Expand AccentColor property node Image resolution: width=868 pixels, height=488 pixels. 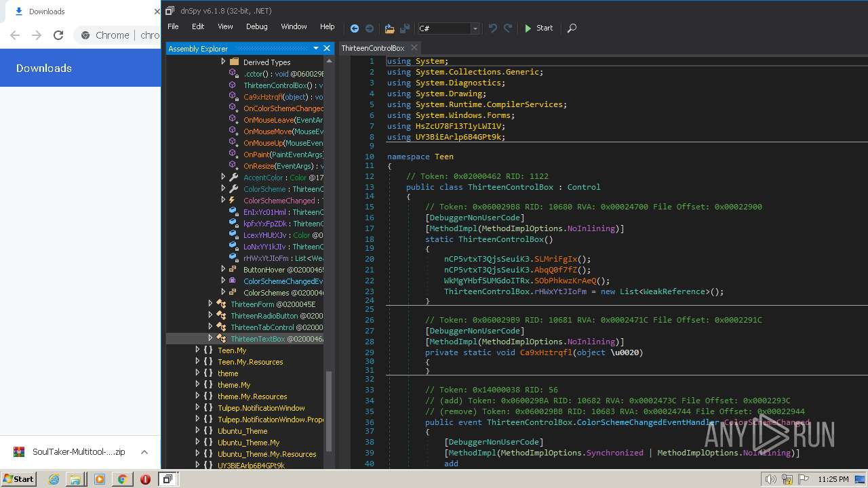tap(223, 177)
